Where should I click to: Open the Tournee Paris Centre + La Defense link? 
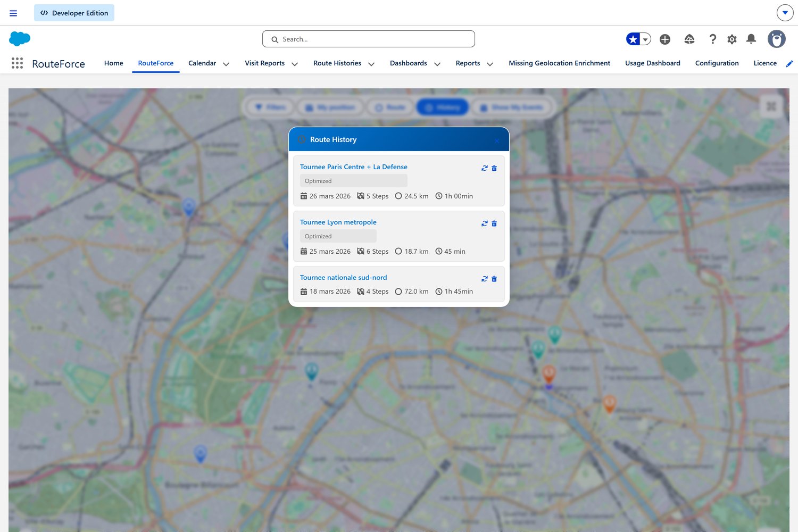pos(353,167)
